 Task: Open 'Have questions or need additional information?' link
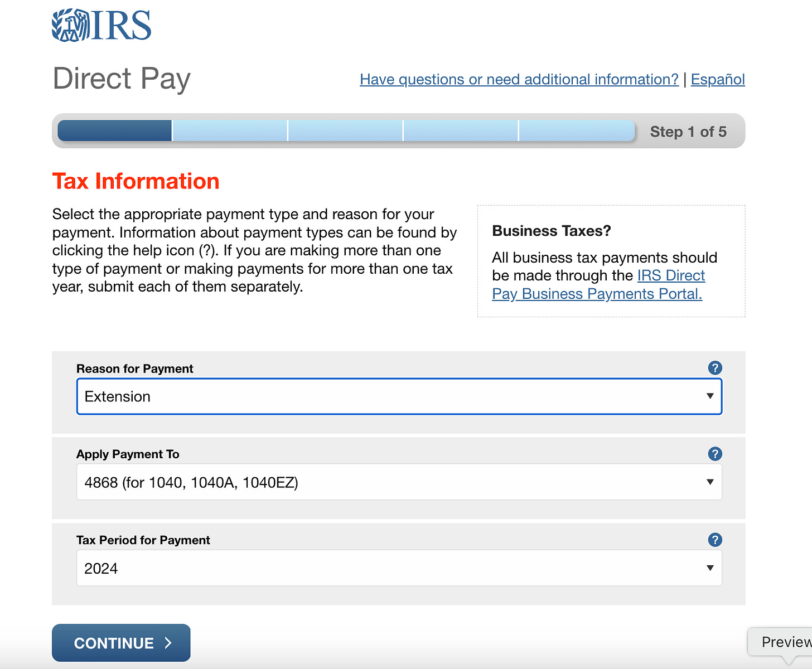tap(519, 79)
